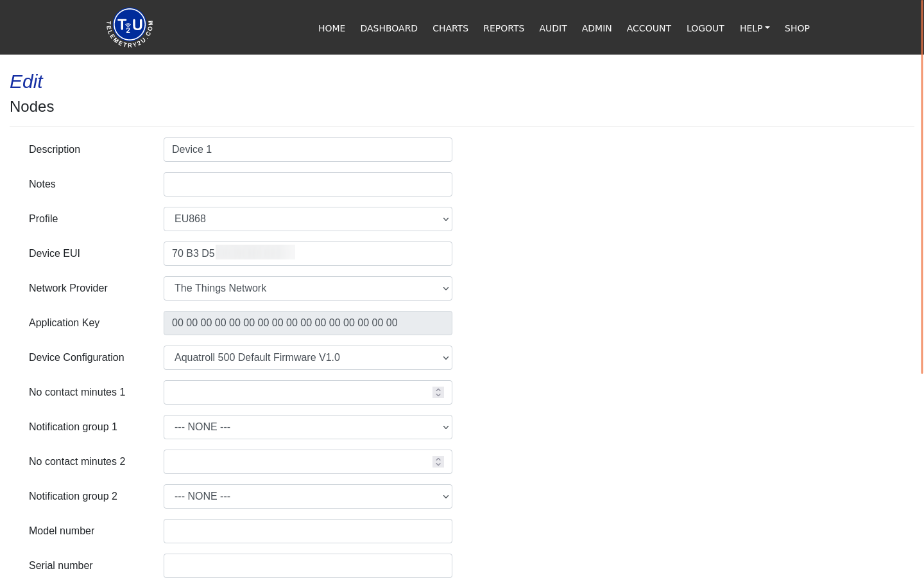
Task: Click the Description field containing Device 1
Action: point(308,150)
